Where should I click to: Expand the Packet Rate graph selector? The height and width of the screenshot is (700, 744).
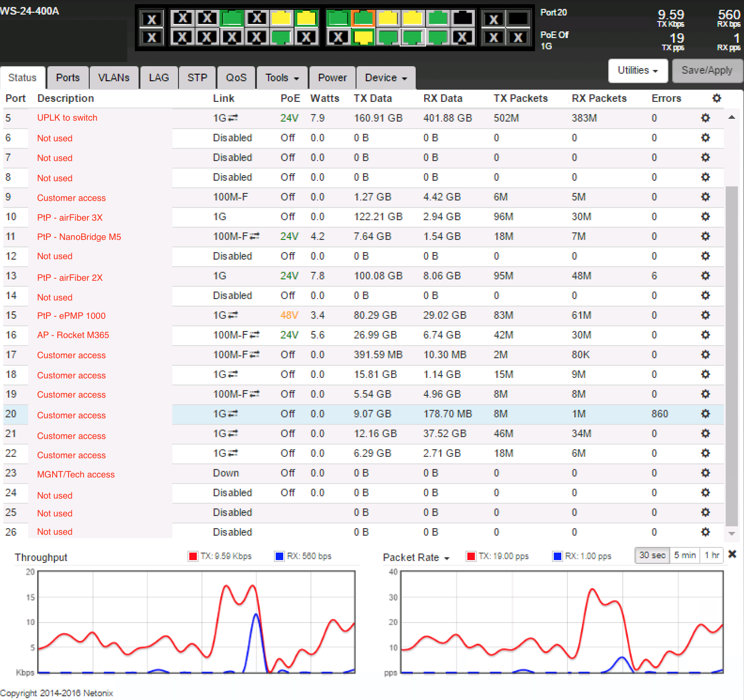point(416,557)
